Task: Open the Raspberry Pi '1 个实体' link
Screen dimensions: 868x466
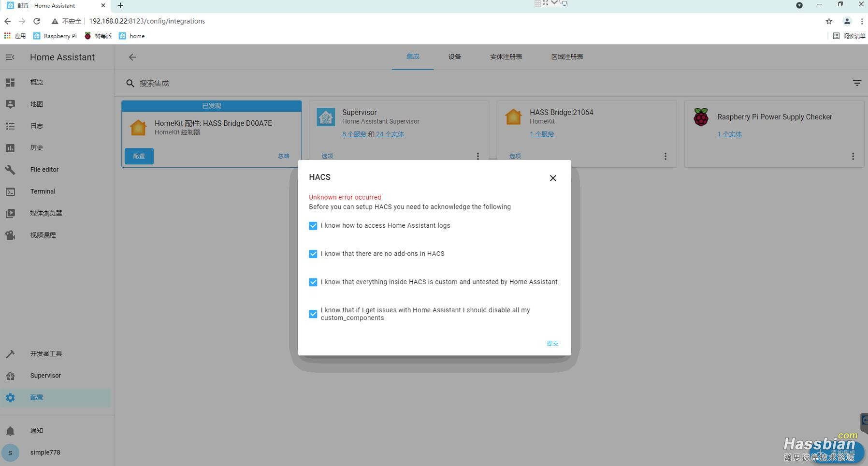Action: click(729, 134)
